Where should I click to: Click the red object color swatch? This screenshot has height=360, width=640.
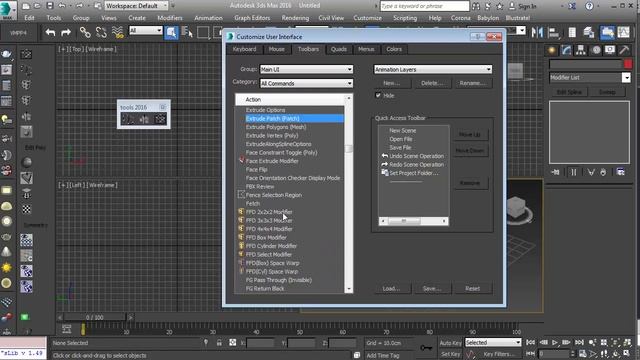click(x=628, y=64)
